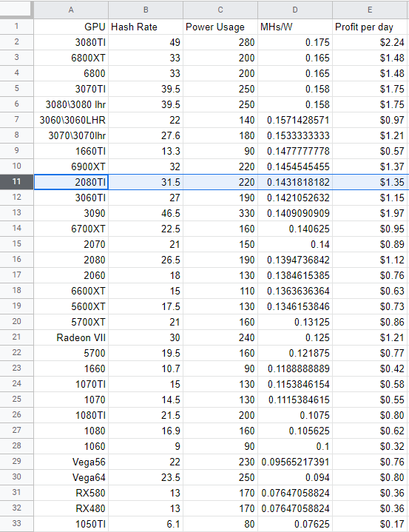
Task: Click the 2080TI cell
Action: pos(71,182)
